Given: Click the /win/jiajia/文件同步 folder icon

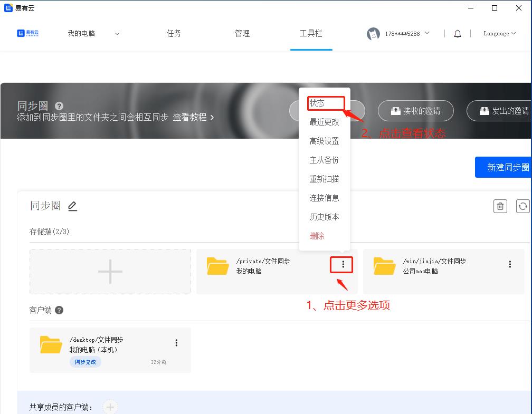Looking at the screenshot, I should 384,266.
